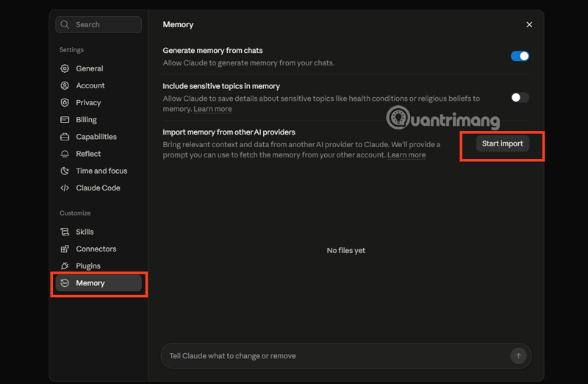Close the Memory settings dialog
588x384 pixels.
tap(529, 24)
